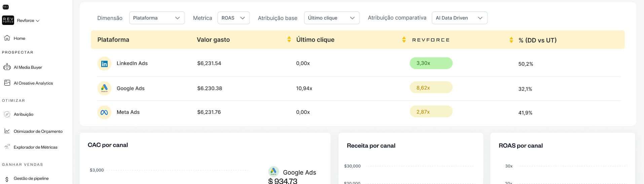The width and height of the screenshot is (644, 184).
Task: Click the % (DD vs UT) column header
Action: pyautogui.click(x=537, y=40)
